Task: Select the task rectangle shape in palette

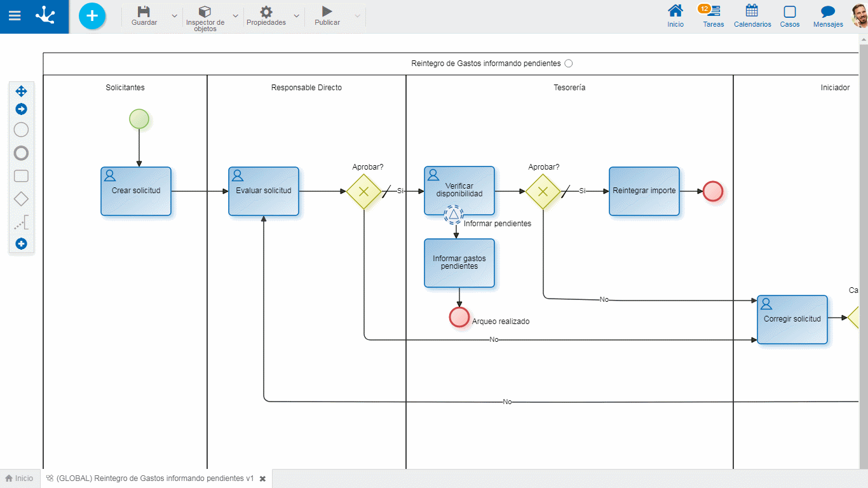Action: point(21,176)
